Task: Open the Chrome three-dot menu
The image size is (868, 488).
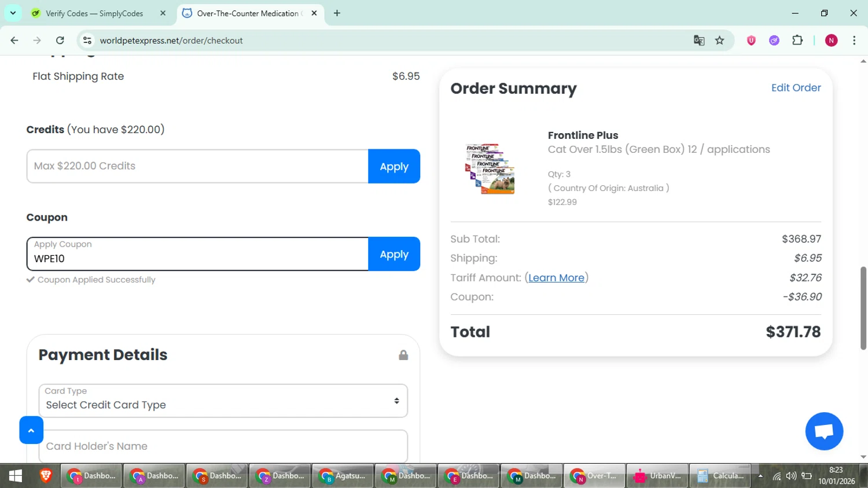Action: (854, 41)
